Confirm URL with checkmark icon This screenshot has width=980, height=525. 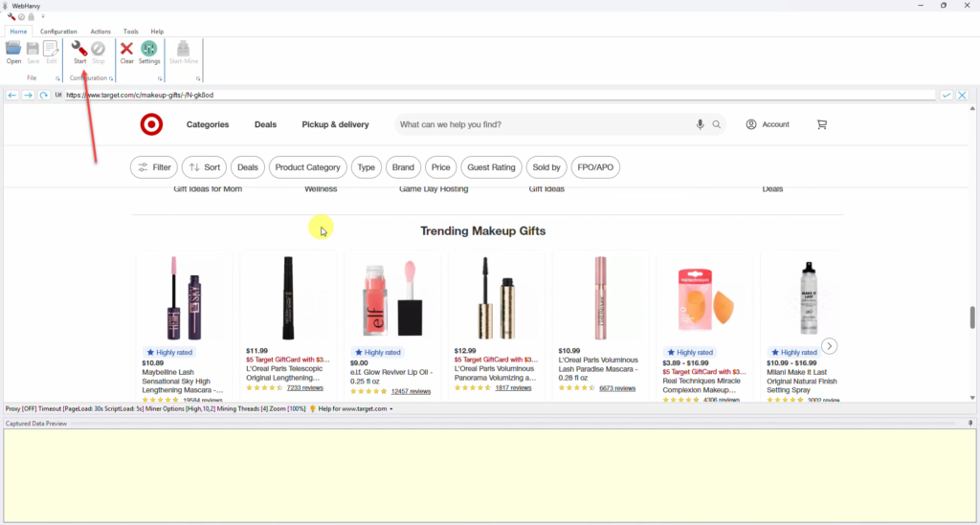click(x=947, y=95)
